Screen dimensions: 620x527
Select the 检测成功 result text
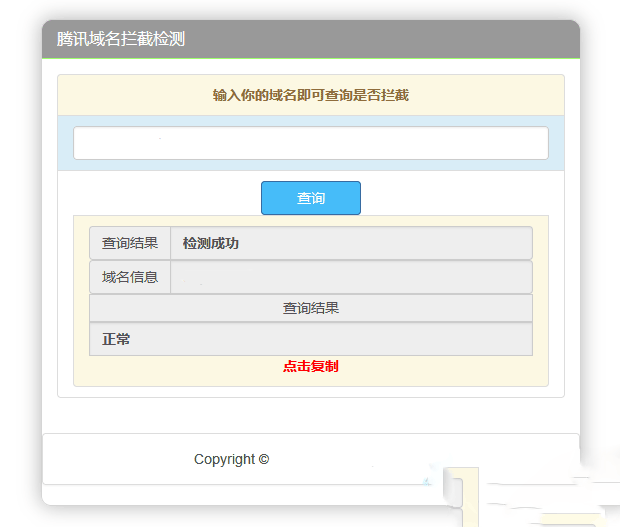point(211,243)
